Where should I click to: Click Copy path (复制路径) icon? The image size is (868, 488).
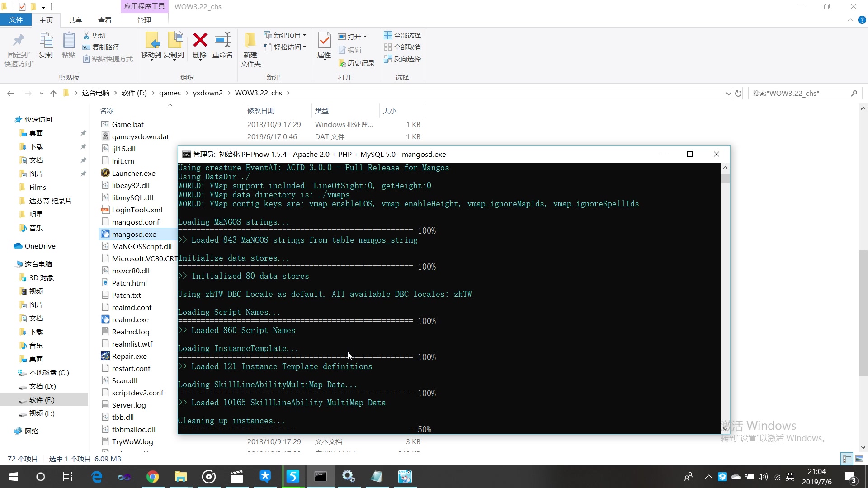point(86,47)
